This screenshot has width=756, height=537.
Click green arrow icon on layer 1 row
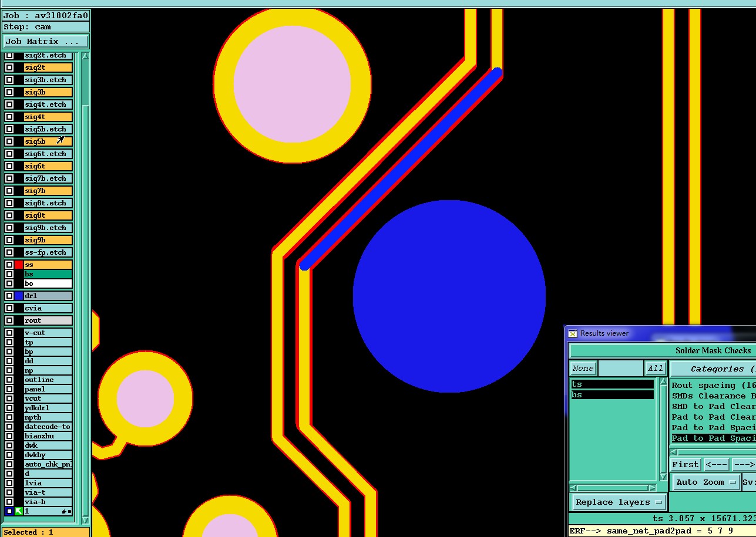pyautogui.click(x=19, y=511)
